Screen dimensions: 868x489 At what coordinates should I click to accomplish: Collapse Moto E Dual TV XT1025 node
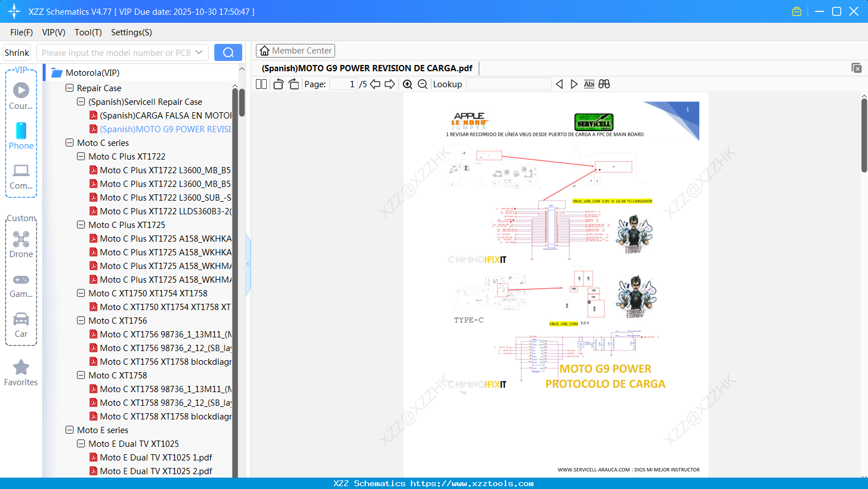pyautogui.click(x=81, y=444)
